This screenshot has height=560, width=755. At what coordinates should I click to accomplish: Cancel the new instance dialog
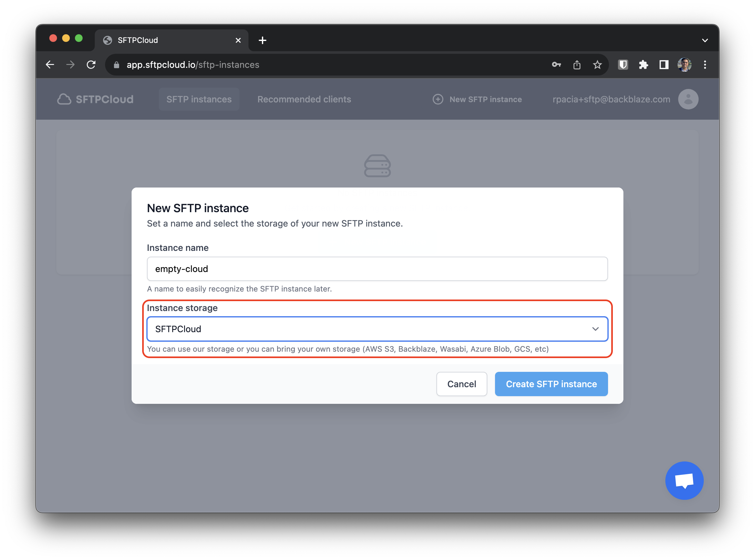click(461, 384)
